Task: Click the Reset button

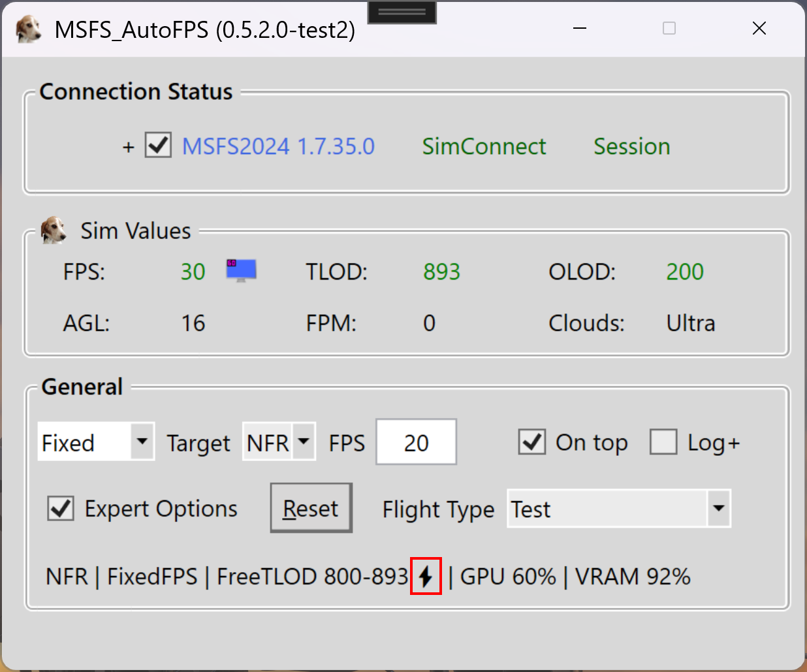Action: pos(311,508)
